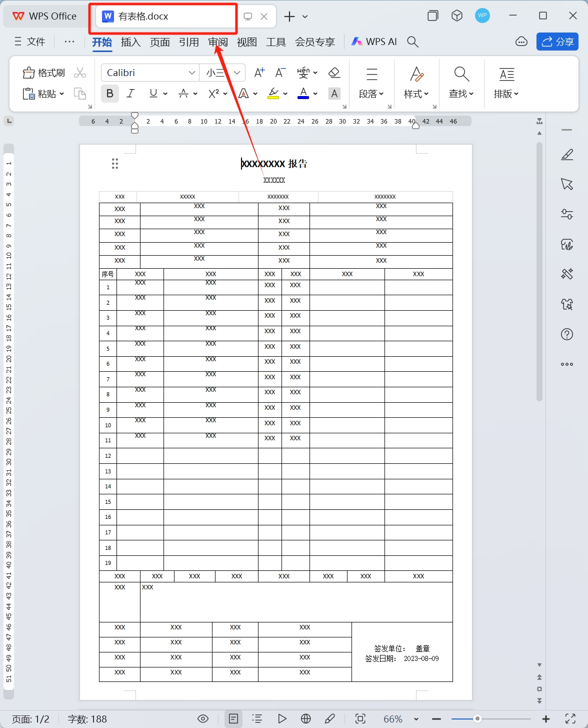
Task: Click the Copy icon beside Paste
Action: pos(80,94)
